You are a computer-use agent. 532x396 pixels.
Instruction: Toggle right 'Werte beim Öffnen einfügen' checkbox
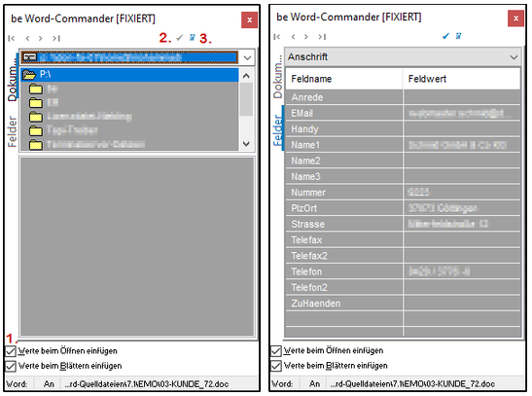pyautogui.click(x=276, y=350)
